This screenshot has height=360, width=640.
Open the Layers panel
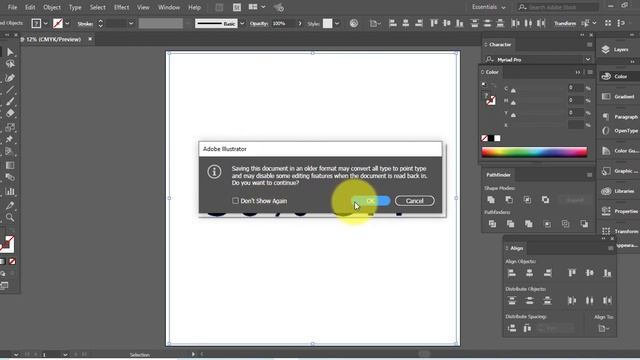tap(616, 49)
